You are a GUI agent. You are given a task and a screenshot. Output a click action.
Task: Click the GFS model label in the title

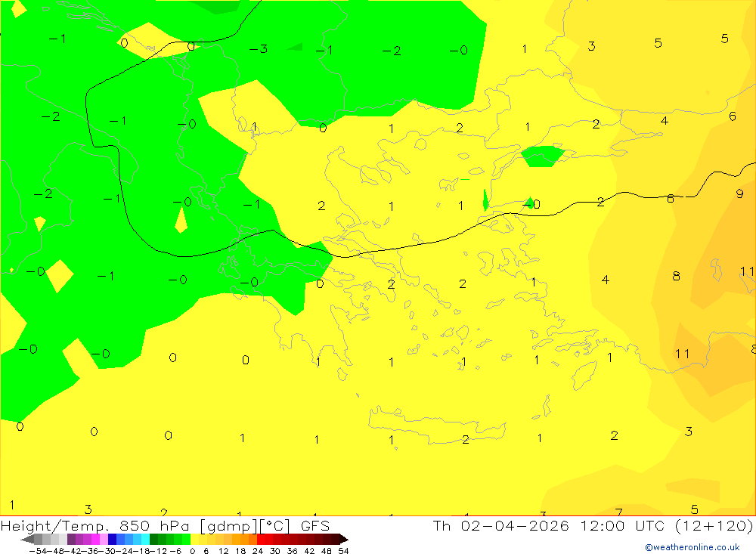pyautogui.click(x=314, y=525)
